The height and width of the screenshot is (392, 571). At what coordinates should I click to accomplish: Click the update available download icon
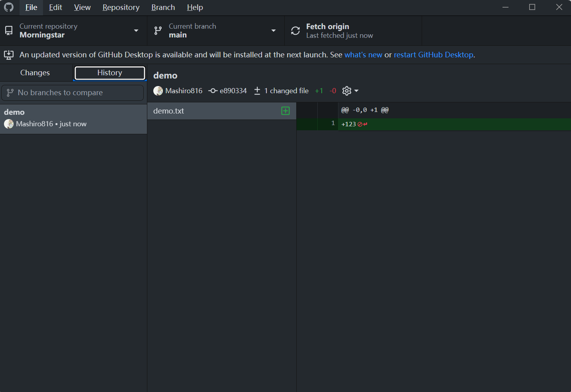click(9, 55)
